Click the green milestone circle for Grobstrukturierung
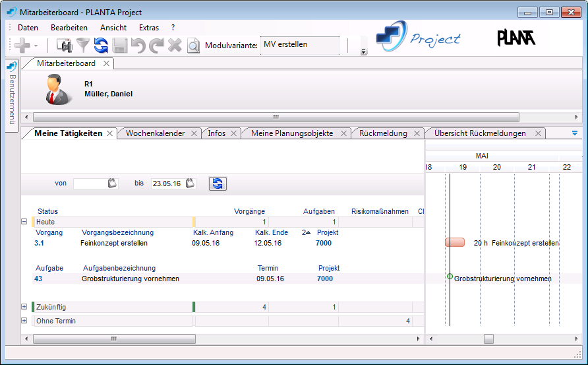Image resolution: width=588 pixels, height=365 pixels. [x=450, y=277]
